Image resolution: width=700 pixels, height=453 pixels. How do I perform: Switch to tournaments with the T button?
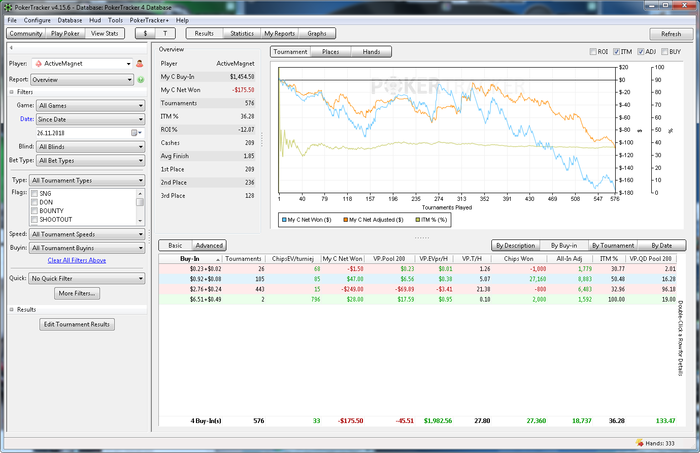point(165,33)
